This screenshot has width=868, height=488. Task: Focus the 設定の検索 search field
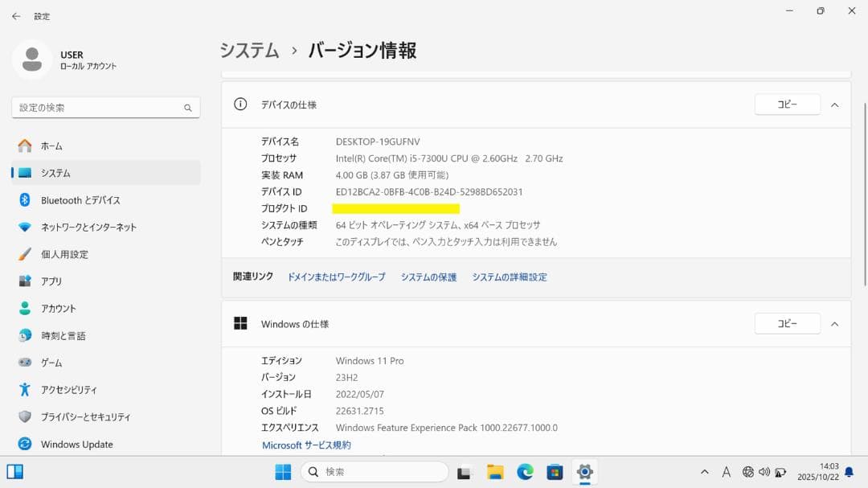106,108
